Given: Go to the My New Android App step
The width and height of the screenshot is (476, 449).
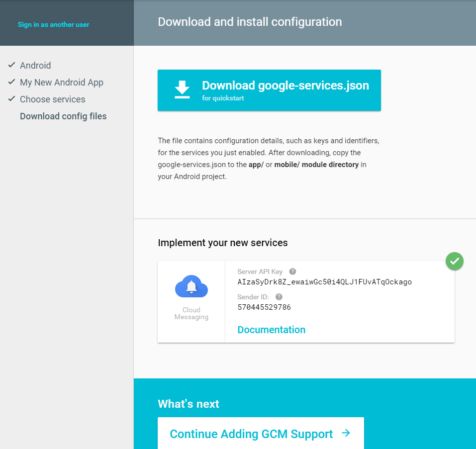Looking at the screenshot, I should [x=62, y=83].
